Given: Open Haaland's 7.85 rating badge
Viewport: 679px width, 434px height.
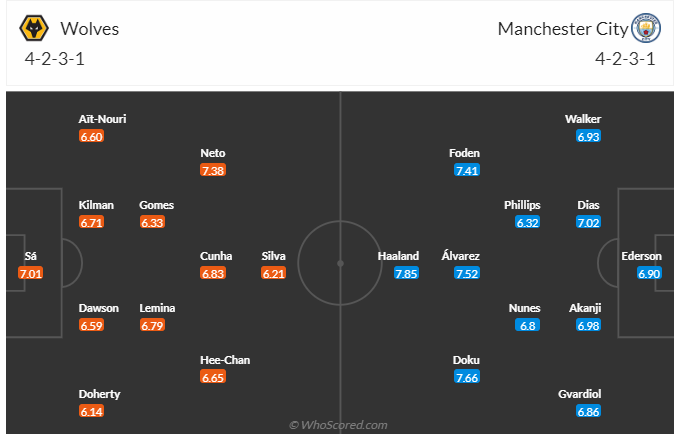Looking at the screenshot, I should (406, 274).
